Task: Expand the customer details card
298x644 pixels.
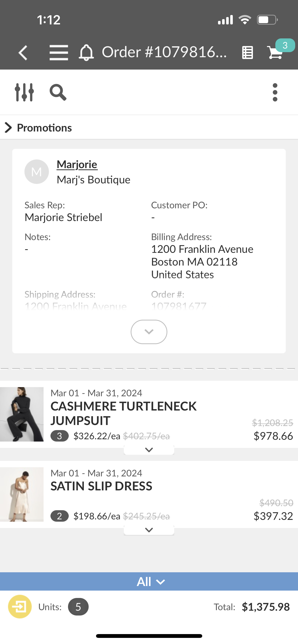Action: [x=149, y=332]
